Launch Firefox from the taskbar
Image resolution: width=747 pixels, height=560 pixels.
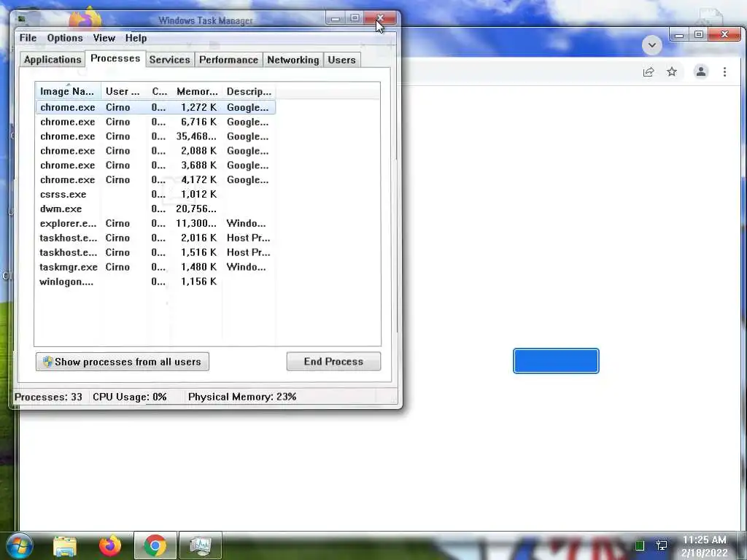(110, 546)
